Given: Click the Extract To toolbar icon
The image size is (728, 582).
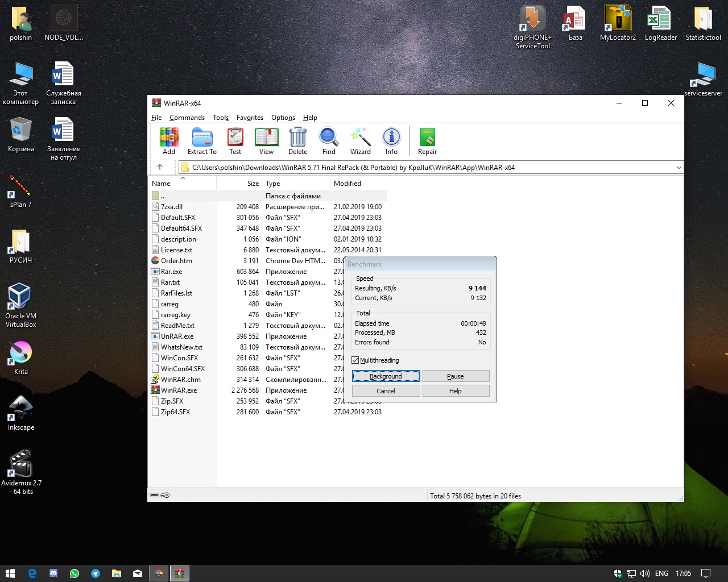Looking at the screenshot, I should 202,138.
